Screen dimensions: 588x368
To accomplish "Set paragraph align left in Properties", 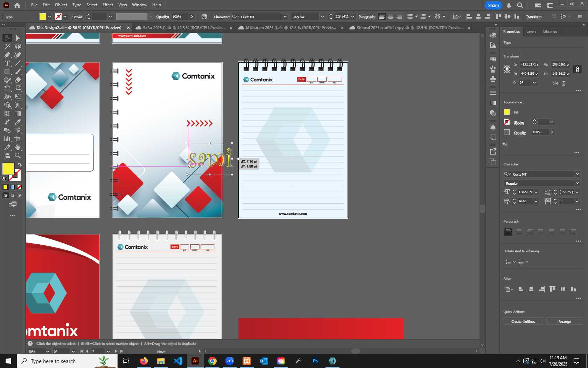I will tap(508, 232).
